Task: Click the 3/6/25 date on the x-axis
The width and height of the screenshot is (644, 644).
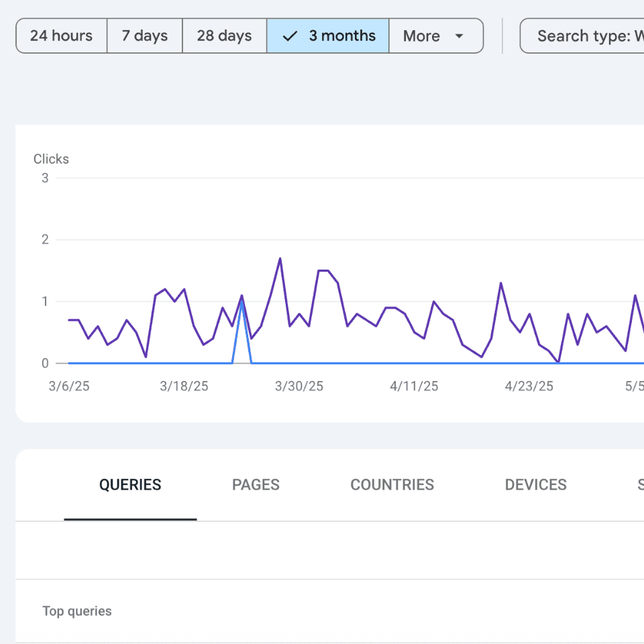Action: 68,386
